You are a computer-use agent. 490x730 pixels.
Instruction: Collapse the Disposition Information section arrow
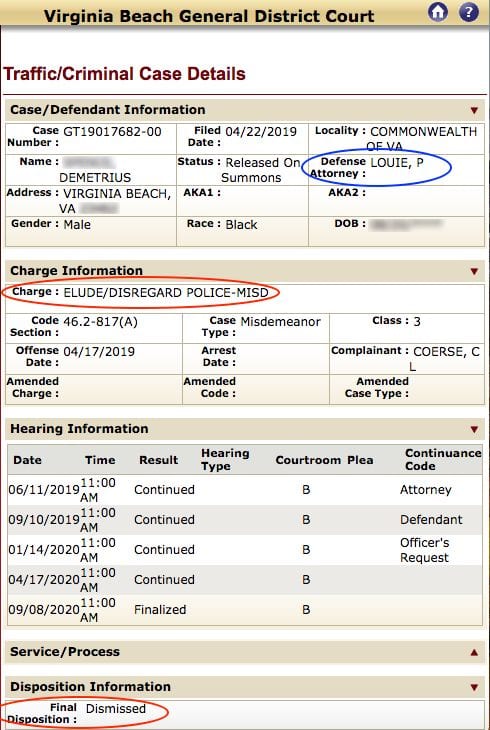(x=474, y=687)
